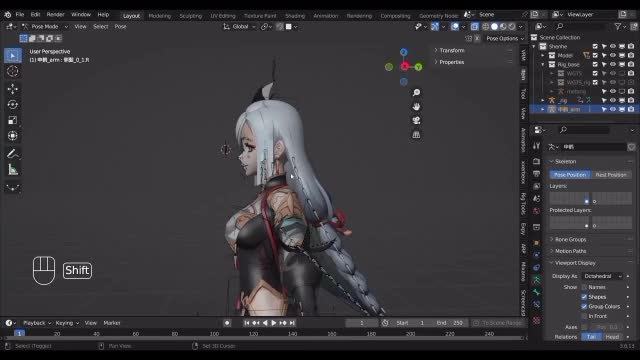
Task: Switch to the Modeling workspace tab
Action: (160, 16)
